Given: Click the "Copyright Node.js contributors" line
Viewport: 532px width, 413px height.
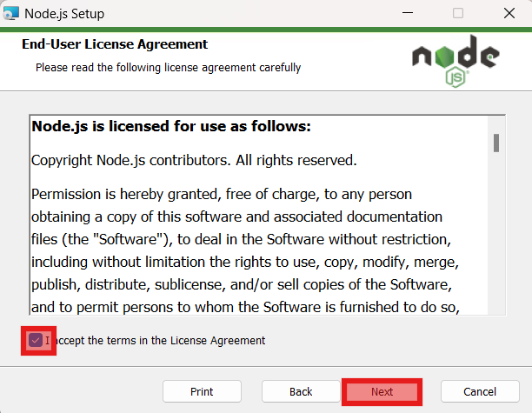Looking at the screenshot, I should [x=193, y=161].
